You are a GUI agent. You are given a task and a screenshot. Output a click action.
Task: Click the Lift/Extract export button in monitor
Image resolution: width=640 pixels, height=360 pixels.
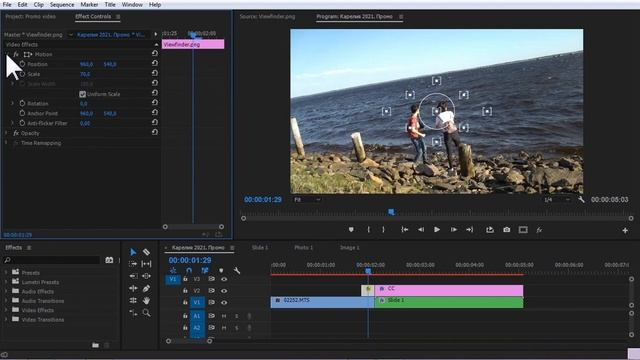pyautogui.click(x=490, y=230)
